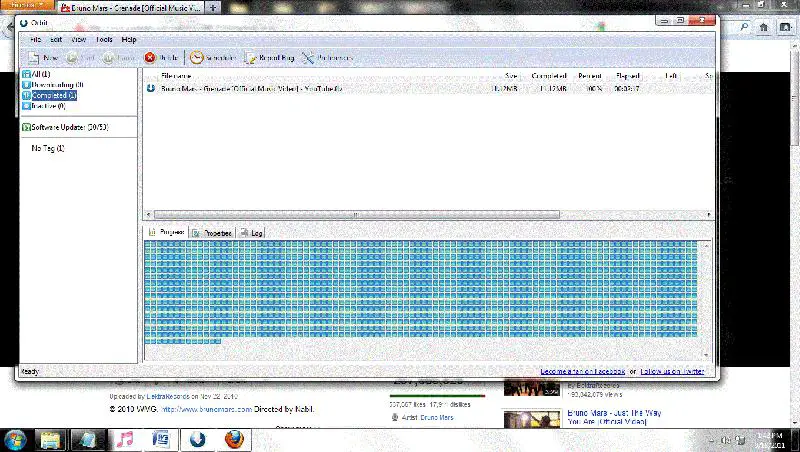The image size is (800, 452).
Task: Click the browser home icon
Action: click(x=763, y=28)
